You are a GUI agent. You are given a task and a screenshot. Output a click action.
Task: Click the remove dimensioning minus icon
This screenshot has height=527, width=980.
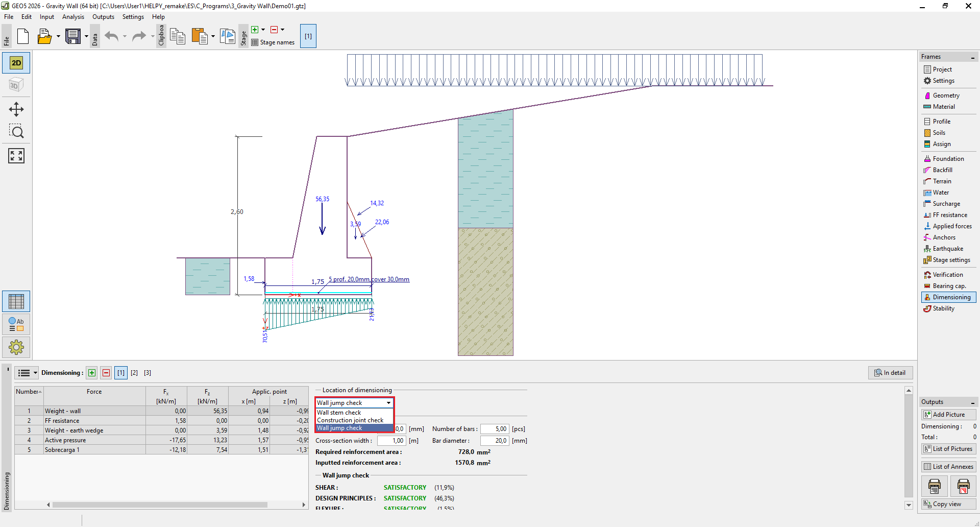point(106,373)
